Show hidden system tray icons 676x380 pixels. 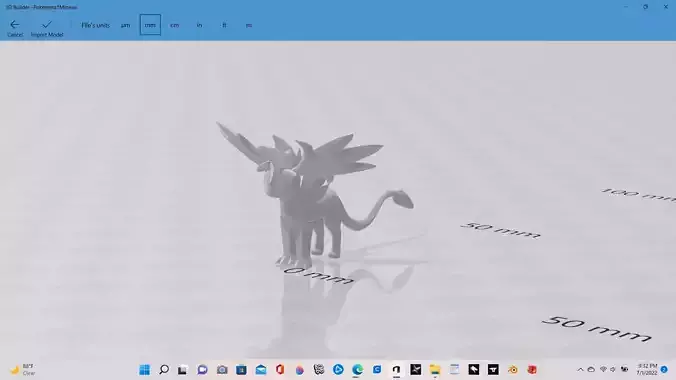580,370
